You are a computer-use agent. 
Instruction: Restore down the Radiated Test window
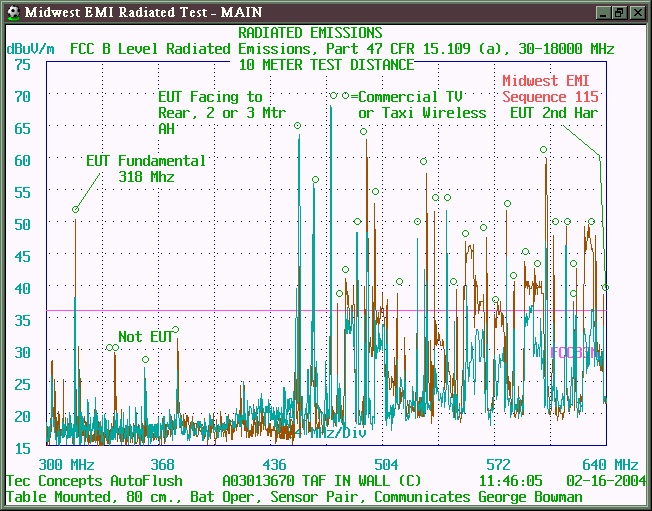tap(619, 12)
